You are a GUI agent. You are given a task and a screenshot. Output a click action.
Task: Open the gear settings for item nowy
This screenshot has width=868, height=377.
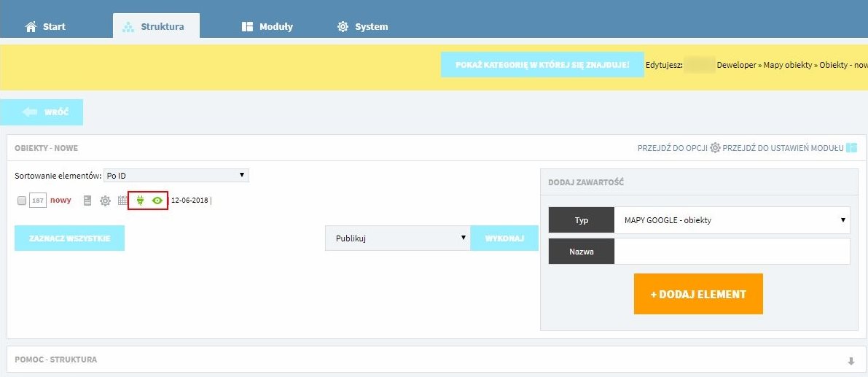click(105, 201)
